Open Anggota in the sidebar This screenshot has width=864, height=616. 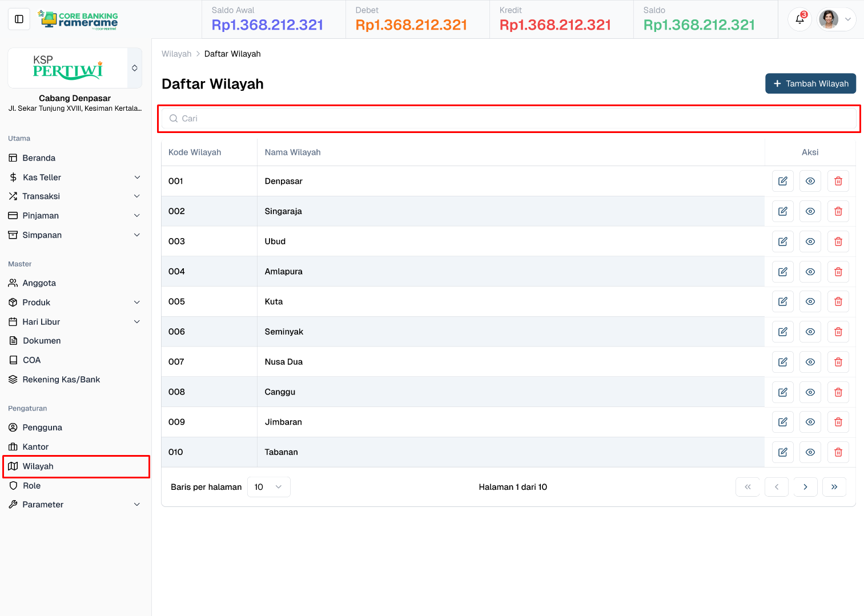pyautogui.click(x=39, y=283)
